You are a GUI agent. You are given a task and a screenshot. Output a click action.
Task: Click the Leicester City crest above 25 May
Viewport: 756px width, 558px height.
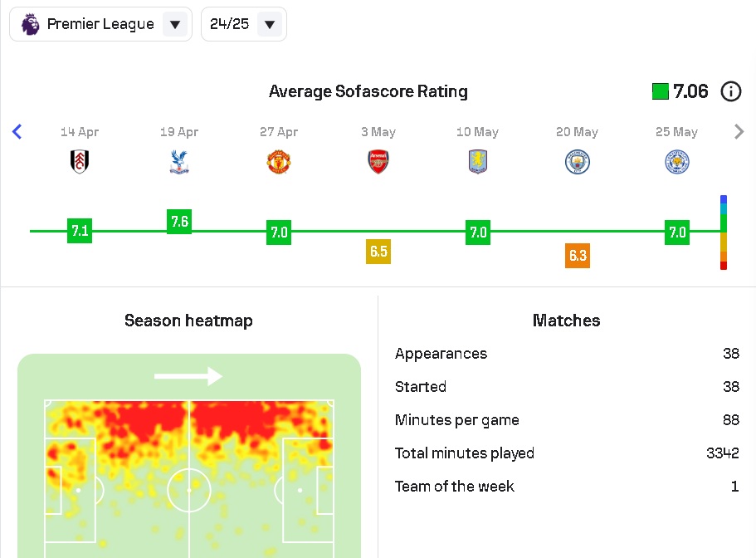(677, 162)
